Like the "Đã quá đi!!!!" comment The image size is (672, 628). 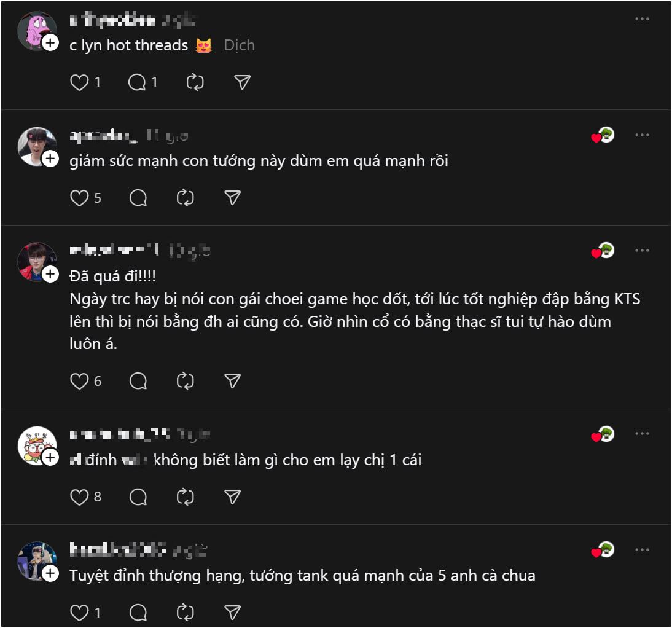[80, 381]
